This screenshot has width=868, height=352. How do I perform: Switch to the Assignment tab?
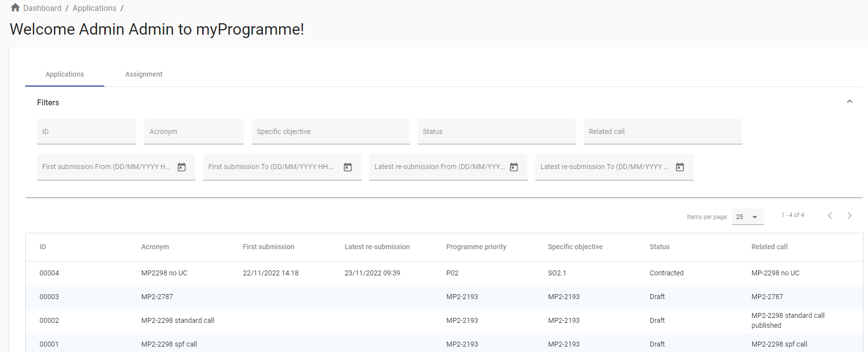(x=144, y=74)
